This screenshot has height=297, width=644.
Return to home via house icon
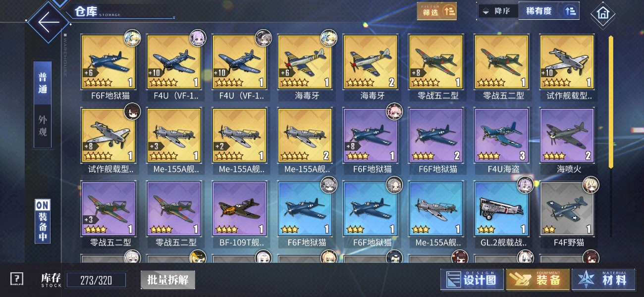click(602, 13)
